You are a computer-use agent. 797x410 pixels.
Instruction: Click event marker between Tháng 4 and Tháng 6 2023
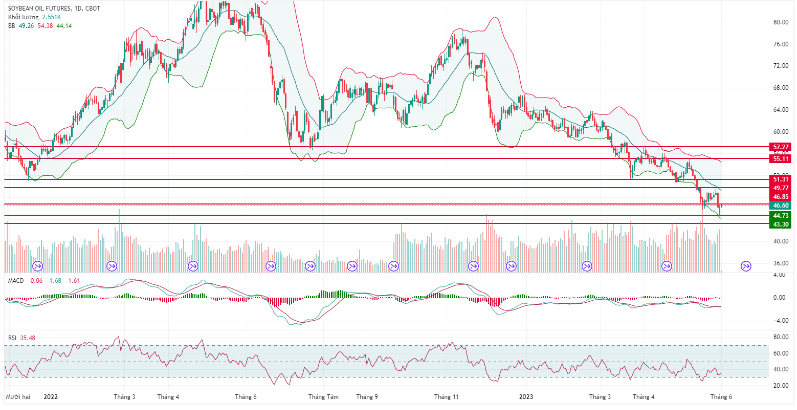click(667, 266)
